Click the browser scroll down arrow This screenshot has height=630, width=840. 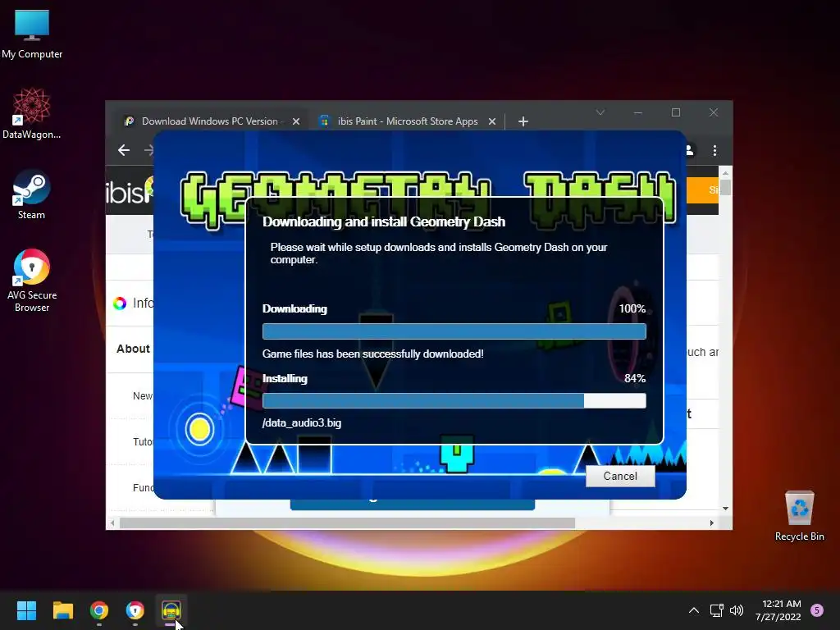(725, 509)
